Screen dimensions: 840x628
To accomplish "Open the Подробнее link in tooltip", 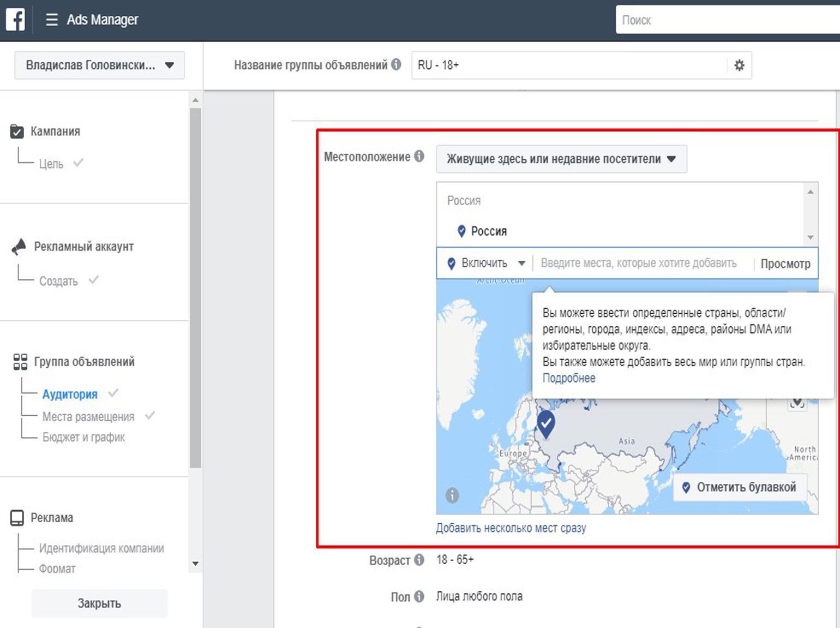I will [x=569, y=378].
